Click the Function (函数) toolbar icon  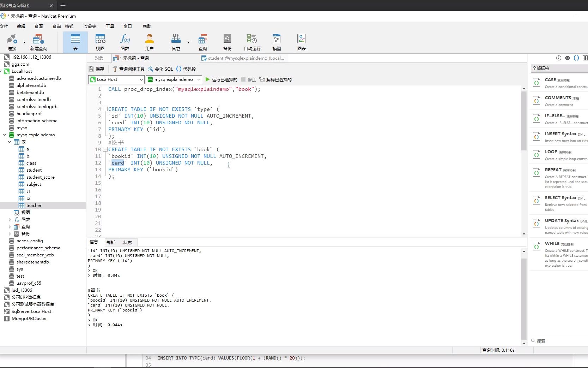(x=125, y=42)
